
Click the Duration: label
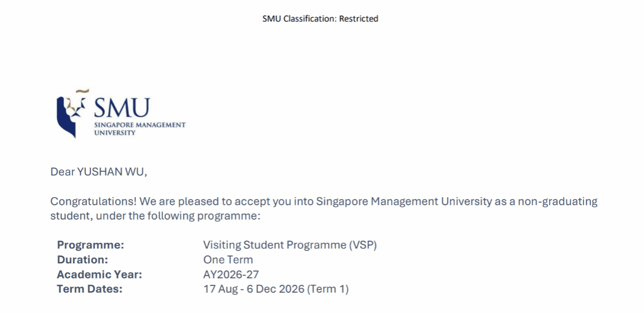click(x=82, y=260)
